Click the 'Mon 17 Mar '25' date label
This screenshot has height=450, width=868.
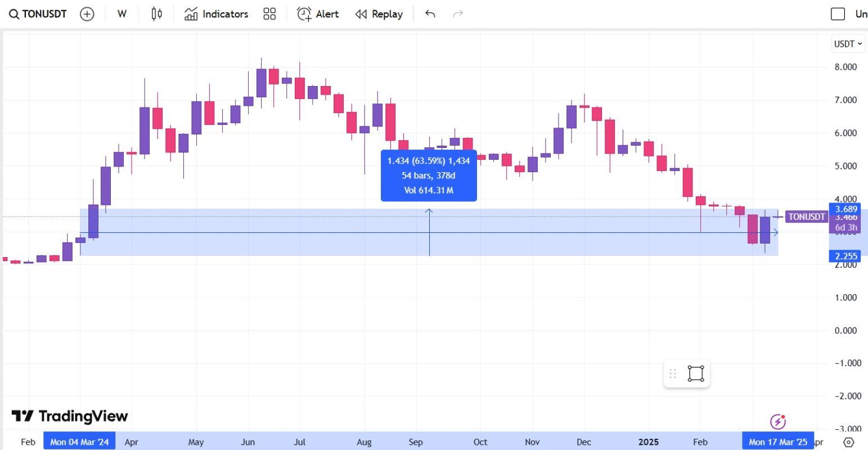[778, 442]
